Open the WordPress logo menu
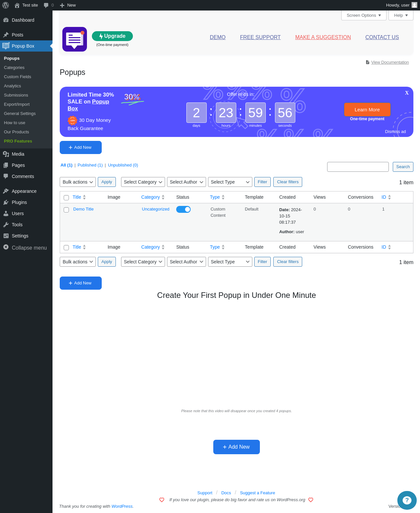The height and width of the screenshot is (513, 420). (x=6, y=5)
